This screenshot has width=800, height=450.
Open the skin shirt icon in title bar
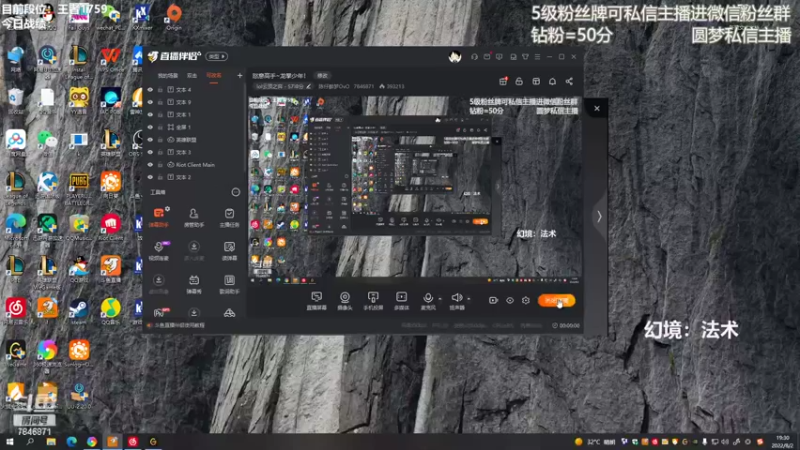[525, 57]
